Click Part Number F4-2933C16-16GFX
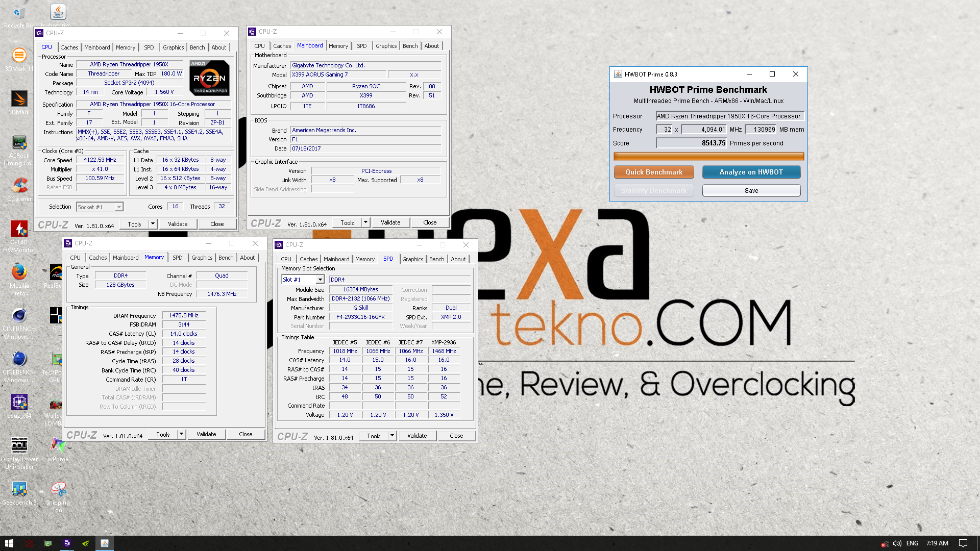 tap(360, 317)
